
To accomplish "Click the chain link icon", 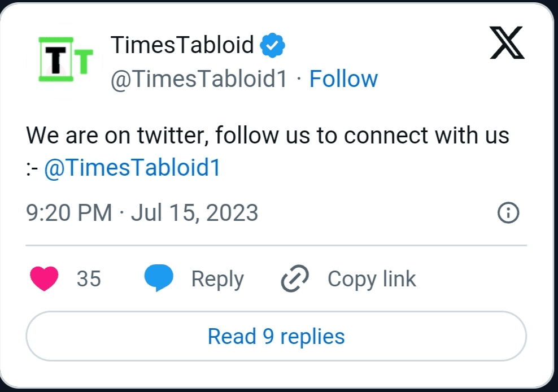I will click(x=295, y=279).
